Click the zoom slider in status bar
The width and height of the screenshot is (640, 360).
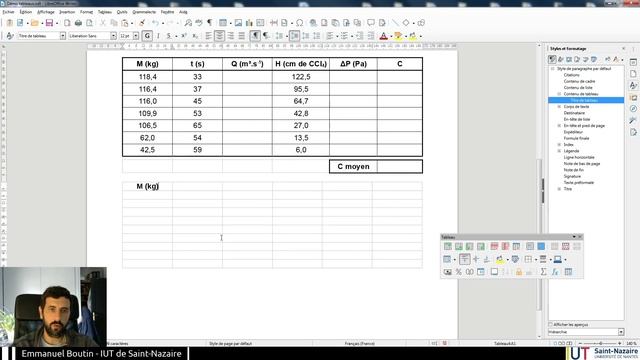click(600, 344)
